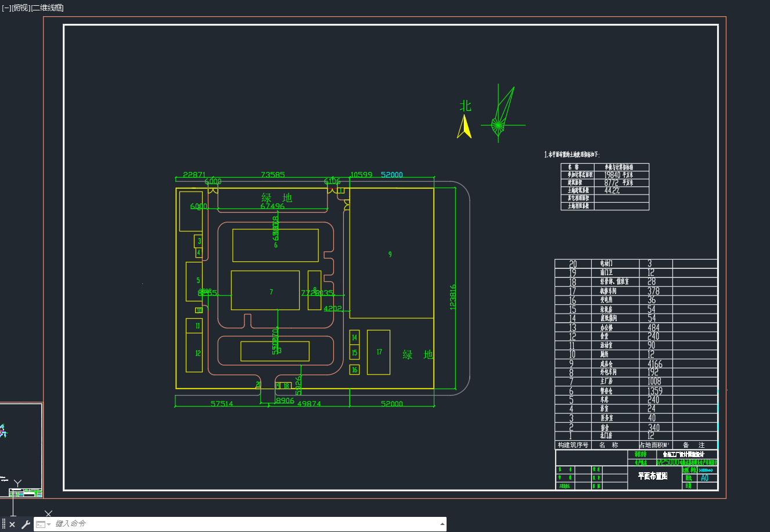Select the 8772 平方米 table value

[x=618, y=182]
